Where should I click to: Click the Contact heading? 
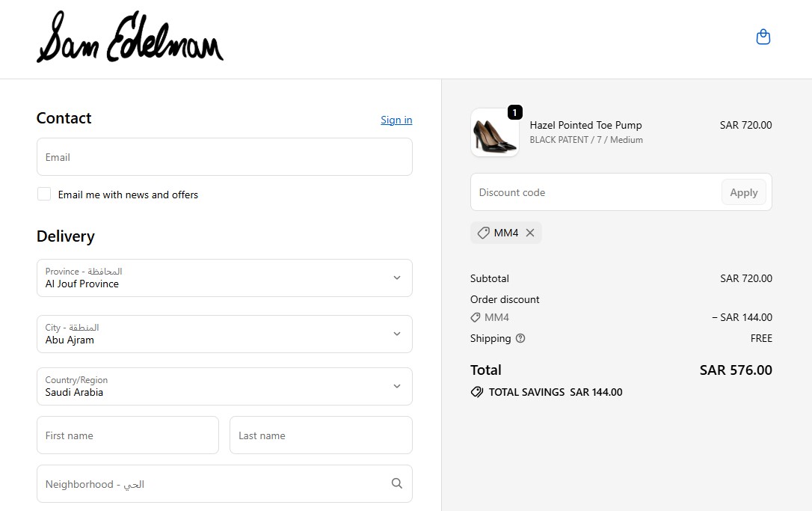(64, 118)
